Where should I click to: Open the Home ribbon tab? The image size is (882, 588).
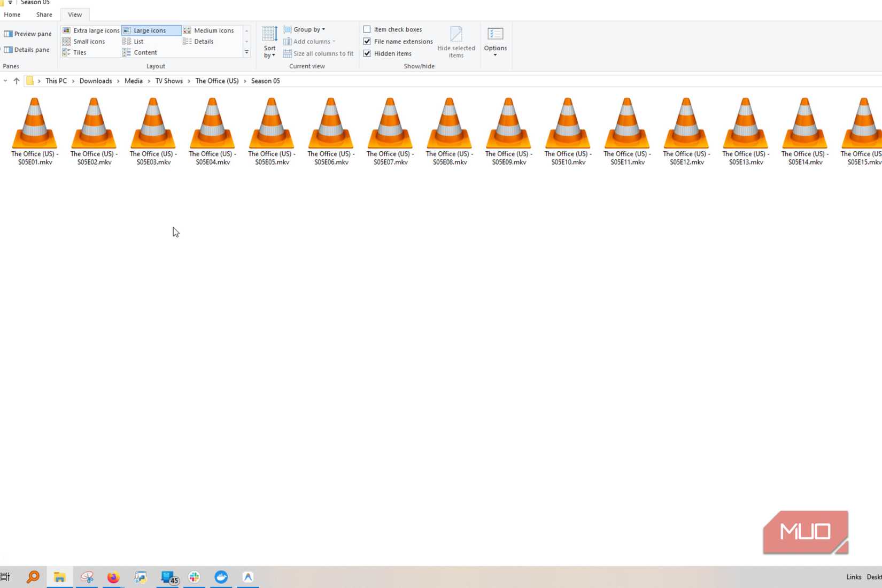pyautogui.click(x=12, y=14)
